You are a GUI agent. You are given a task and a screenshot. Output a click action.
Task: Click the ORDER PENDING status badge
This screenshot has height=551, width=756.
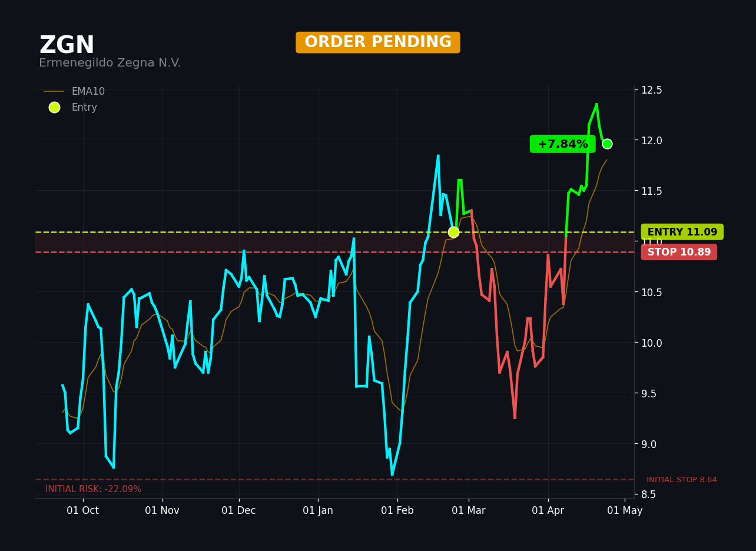click(x=378, y=42)
